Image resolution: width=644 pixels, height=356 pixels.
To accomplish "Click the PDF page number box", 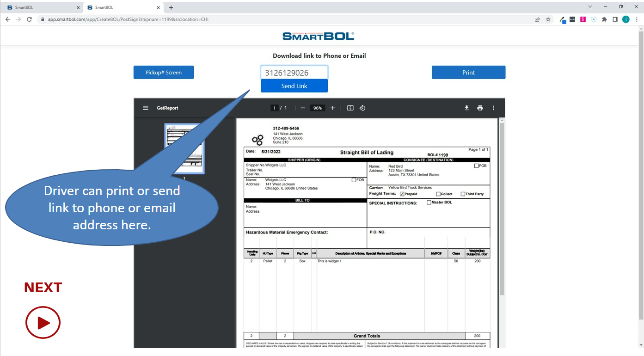I will point(274,108).
